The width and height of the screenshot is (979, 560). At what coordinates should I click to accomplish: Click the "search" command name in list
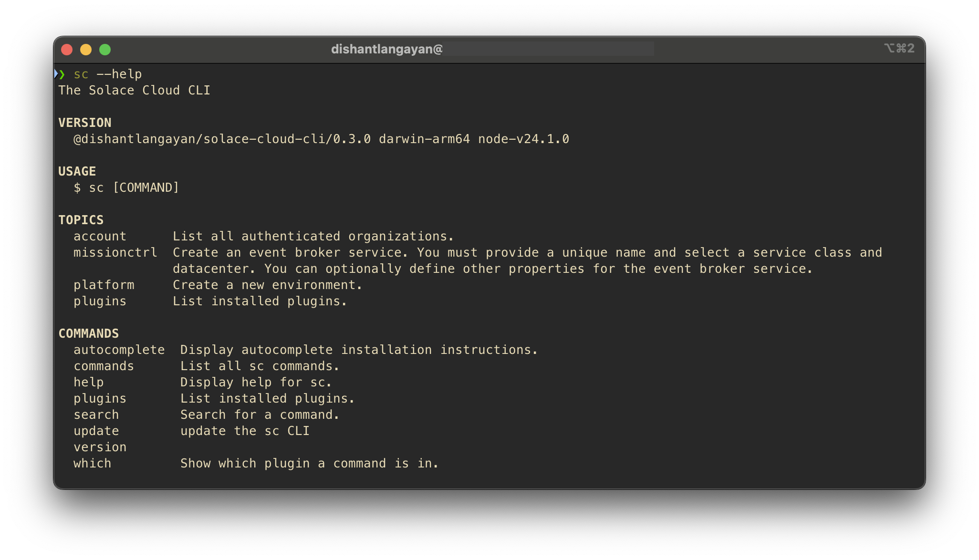pos(96,415)
